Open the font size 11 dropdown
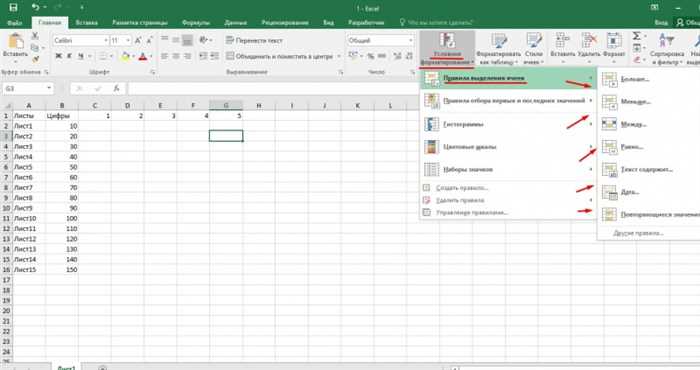Screen dimensions: 700x370 click(x=128, y=41)
